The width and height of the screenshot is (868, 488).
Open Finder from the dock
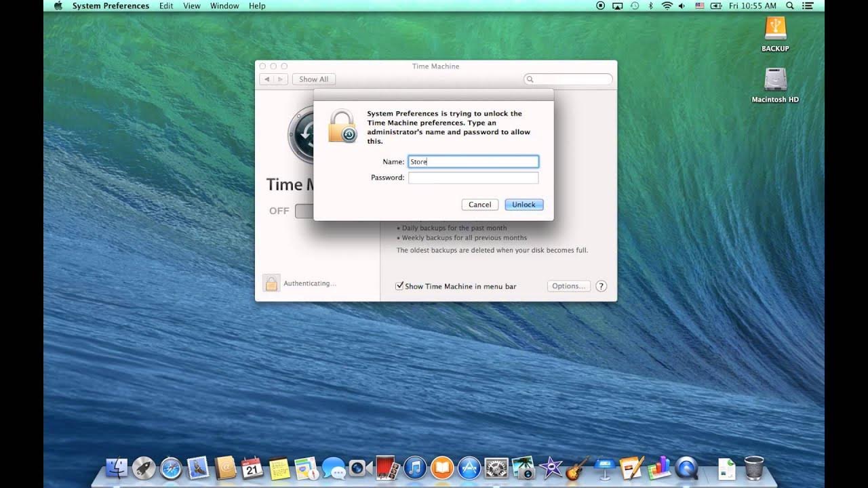(117, 468)
